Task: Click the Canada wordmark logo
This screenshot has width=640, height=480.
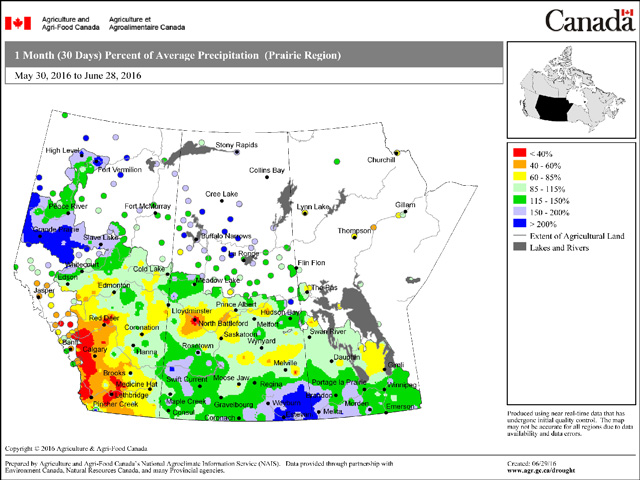Action: tap(589, 20)
